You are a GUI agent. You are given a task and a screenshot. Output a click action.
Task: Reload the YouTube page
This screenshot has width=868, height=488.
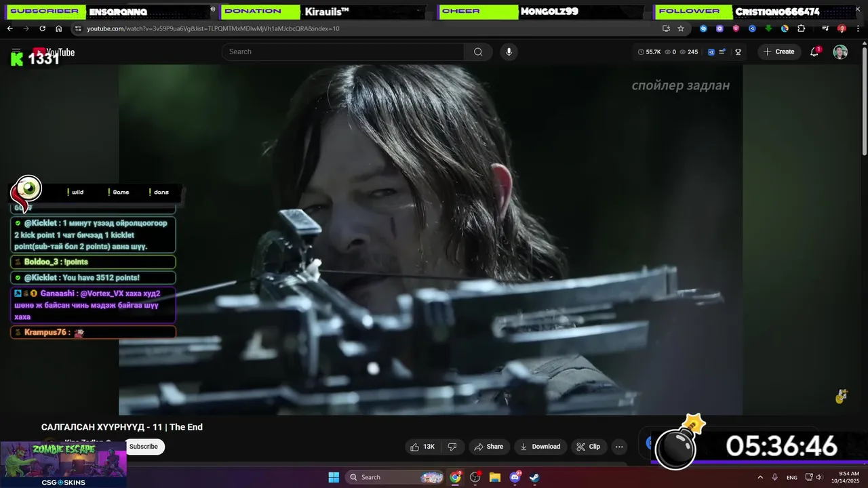[x=42, y=28]
